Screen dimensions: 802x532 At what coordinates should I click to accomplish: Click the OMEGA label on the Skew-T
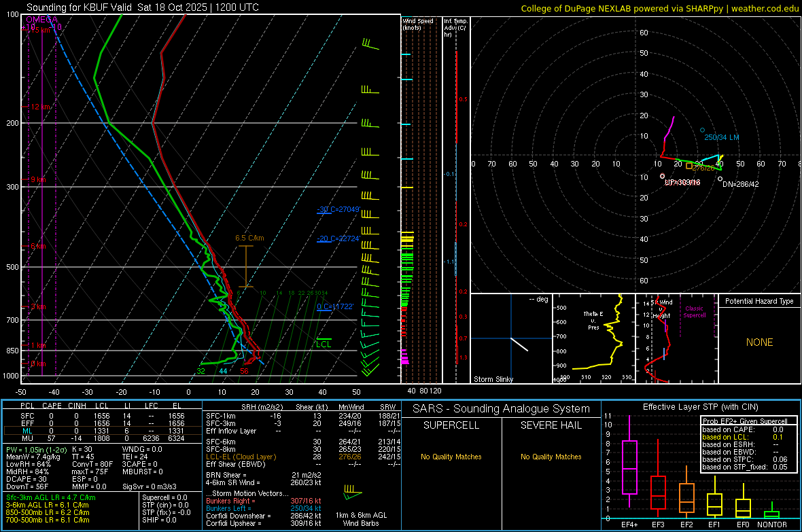tap(41, 20)
